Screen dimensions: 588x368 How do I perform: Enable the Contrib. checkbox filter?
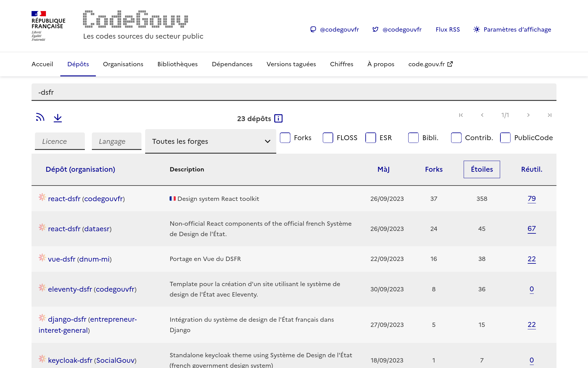click(x=456, y=138)
